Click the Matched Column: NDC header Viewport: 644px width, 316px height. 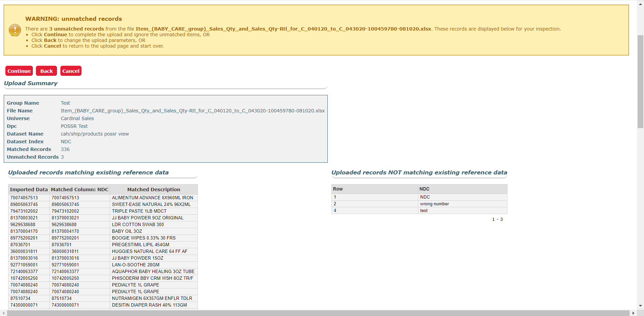click(x=79, y=190)
